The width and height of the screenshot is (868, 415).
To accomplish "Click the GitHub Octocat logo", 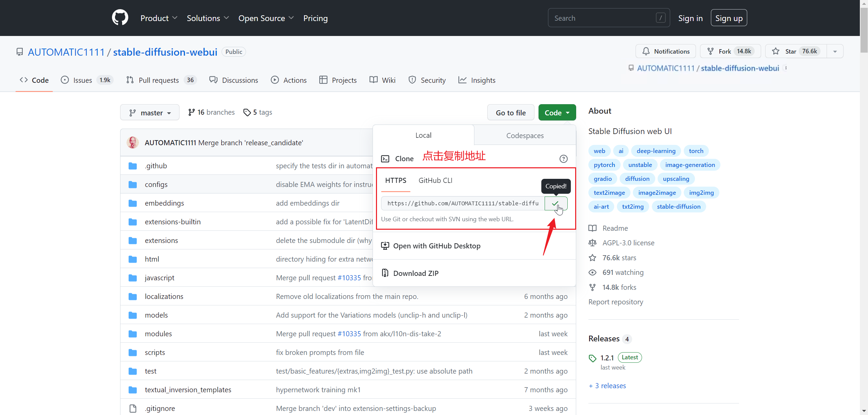I will (120, 18).
